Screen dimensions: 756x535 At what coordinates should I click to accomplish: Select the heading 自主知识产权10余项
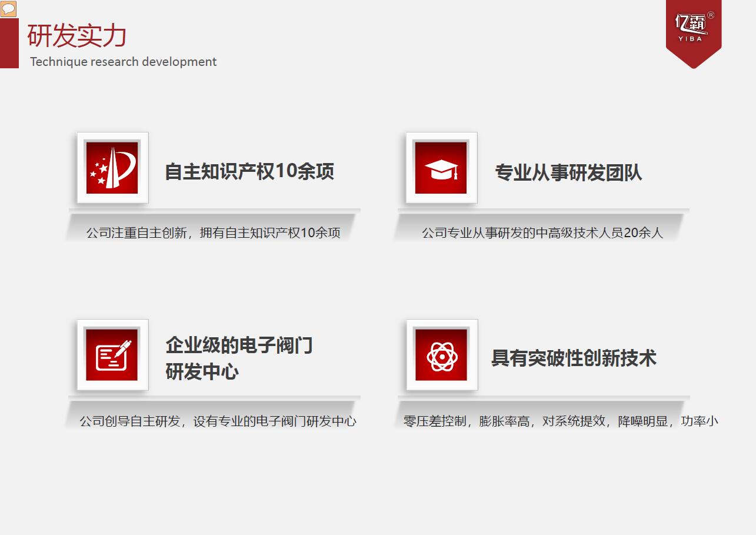249,171
